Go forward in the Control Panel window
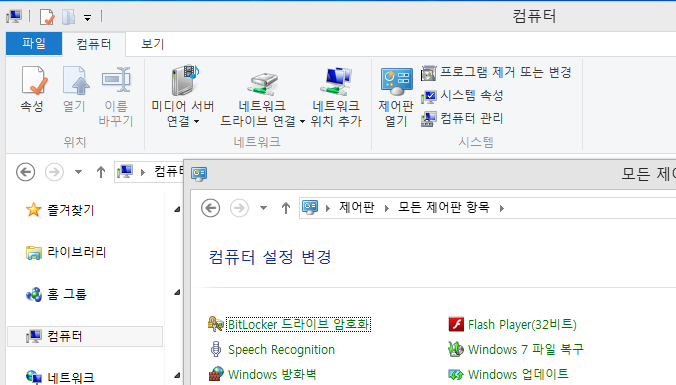676x385 pixels. pyautogui.click(x=239, y=208)
